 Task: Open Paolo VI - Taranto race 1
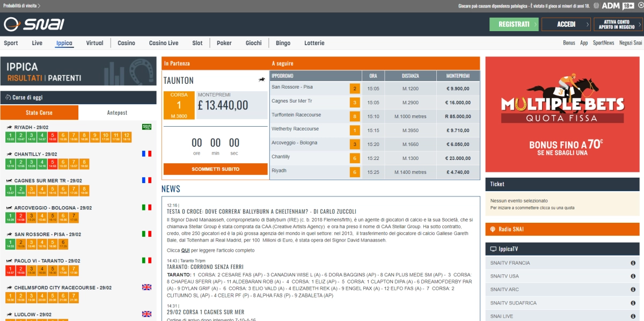10,271
